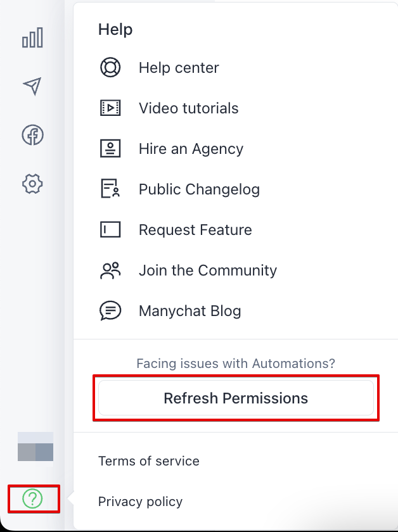Viewport: 398px width, 532px height.
Task: Click the Join the Community people icon
Action: pyautogui.click(x=110, y=270)
